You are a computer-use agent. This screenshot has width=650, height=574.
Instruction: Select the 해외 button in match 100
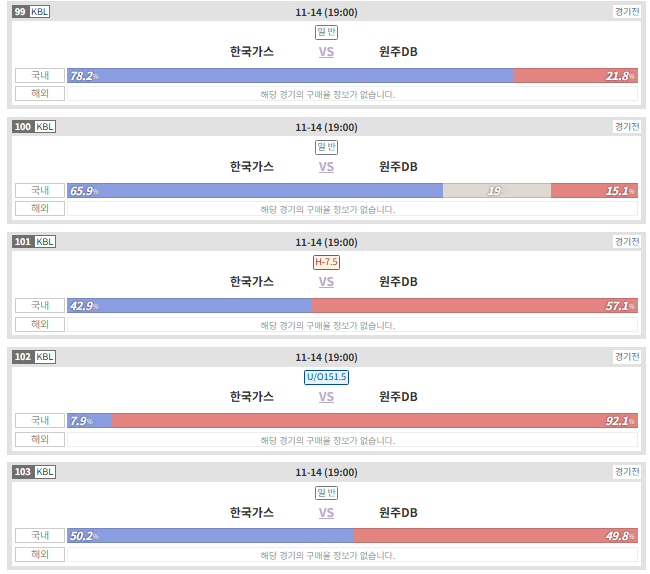[x=40, y=208]
